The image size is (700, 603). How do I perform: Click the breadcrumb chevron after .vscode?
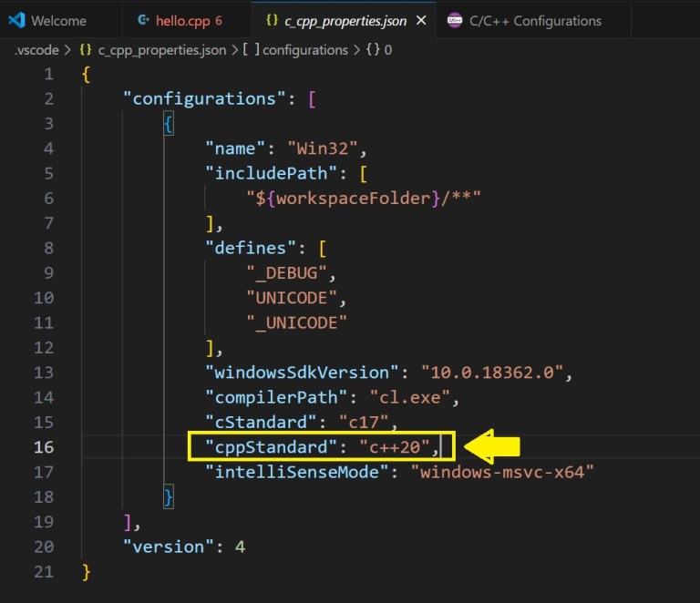67,50
